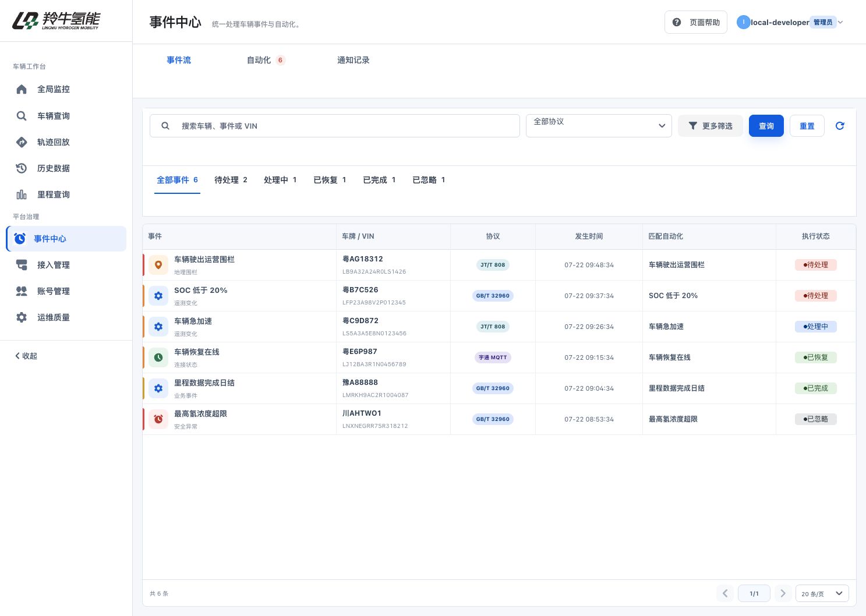This screenshot has width=866, height=616.
Task: Expand the local-developer user menu chevron
Action: (x=840, y=22)
